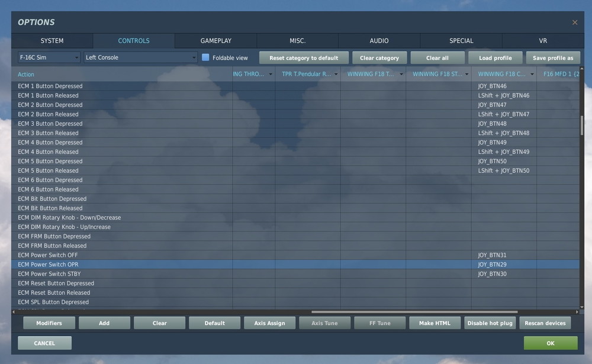Screen dimensions: 592x364
Task: Select the VR settings tab
Action: 543,41
